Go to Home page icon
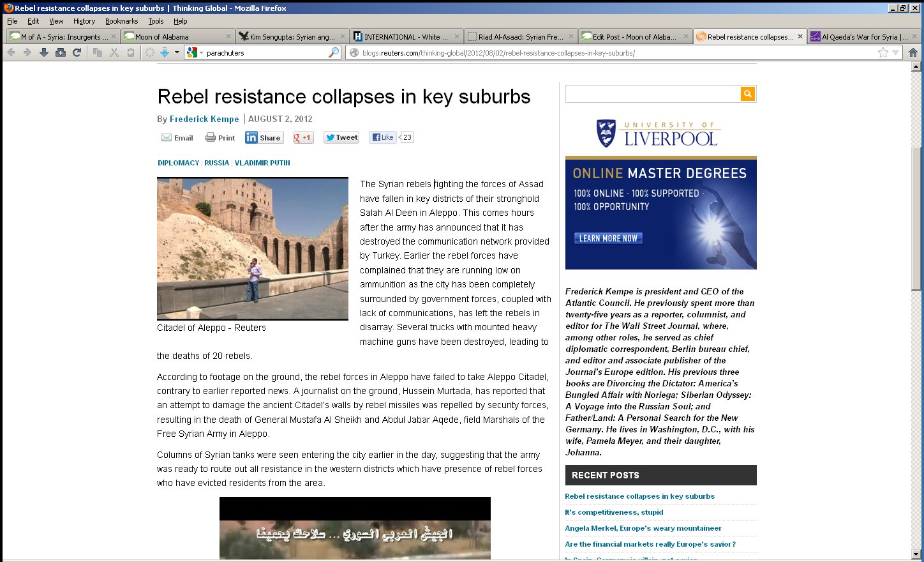Image resolution: width=924 pixels, height=562 pixels. (x=913, y=52)
